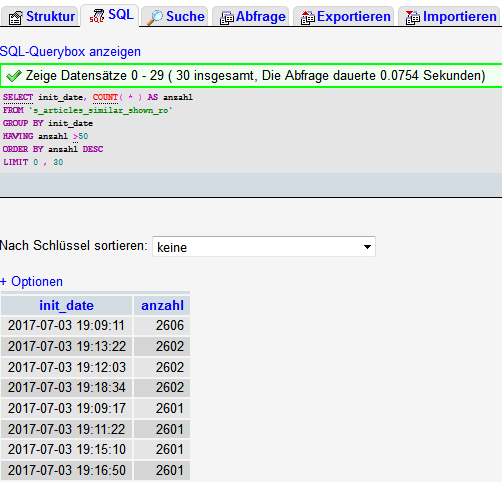This screenshot has height=482, width=502.
Task: Click the SQL tab icon
Action: point(97,16)
